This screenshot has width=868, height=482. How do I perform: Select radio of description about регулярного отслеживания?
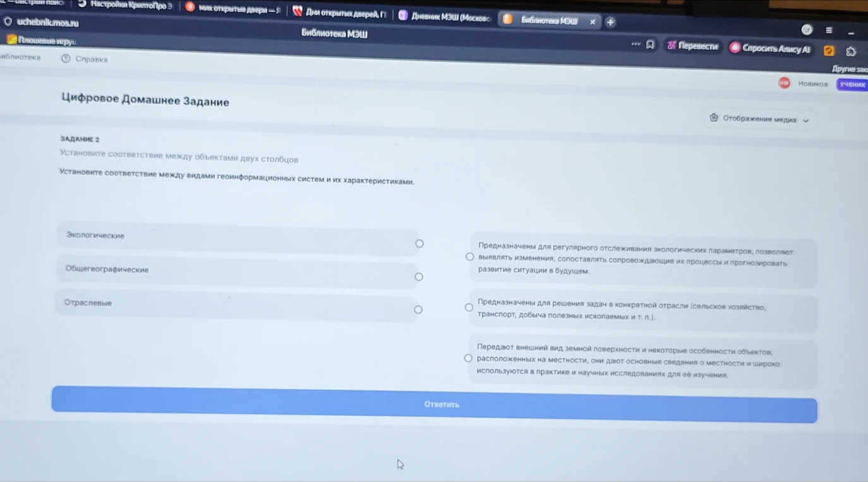coord(469,256)
